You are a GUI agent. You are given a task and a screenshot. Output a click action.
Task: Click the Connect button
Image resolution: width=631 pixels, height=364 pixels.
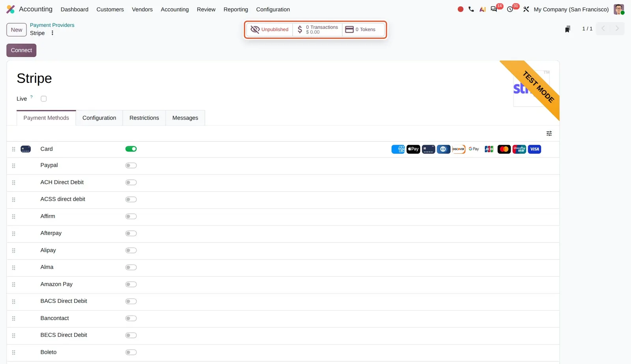coord(21,50)
